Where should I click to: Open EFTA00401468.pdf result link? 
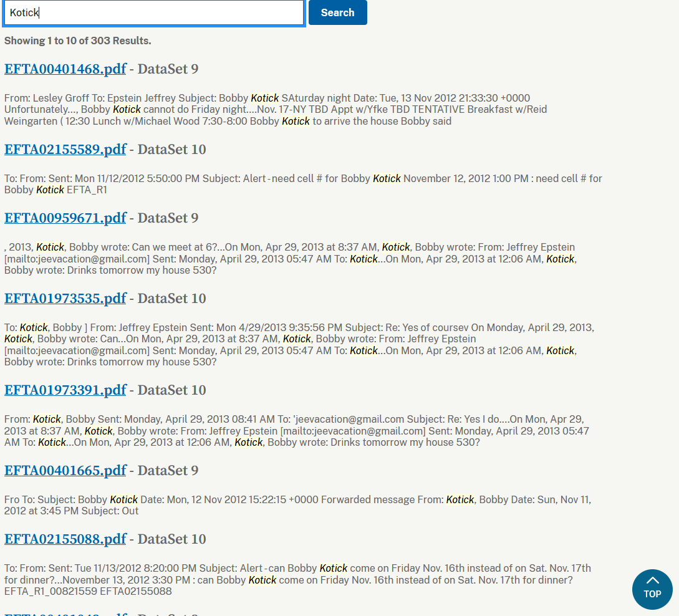click(65, 69)
